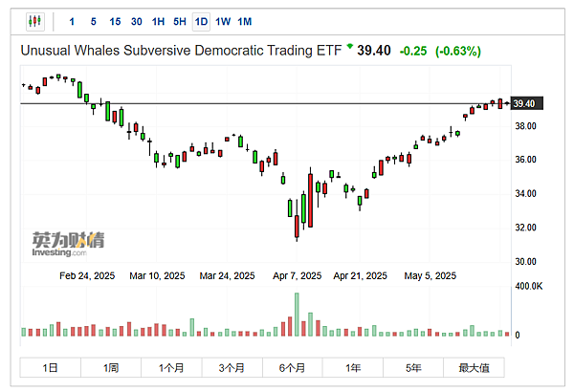Click the 32.00 price axis label
Screen dimensions: 574x392
point(525,228)
